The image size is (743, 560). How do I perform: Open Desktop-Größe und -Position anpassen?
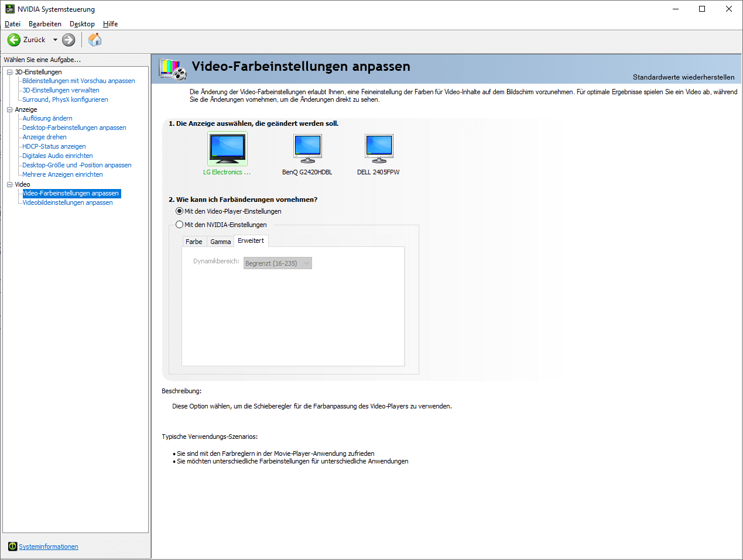pyautogui.click(x=77, y=165)
